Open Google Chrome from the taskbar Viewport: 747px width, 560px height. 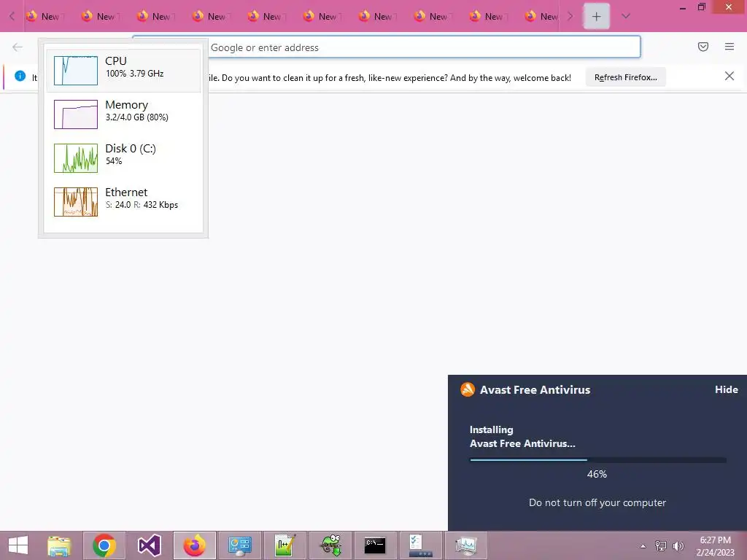coord(104,545)
